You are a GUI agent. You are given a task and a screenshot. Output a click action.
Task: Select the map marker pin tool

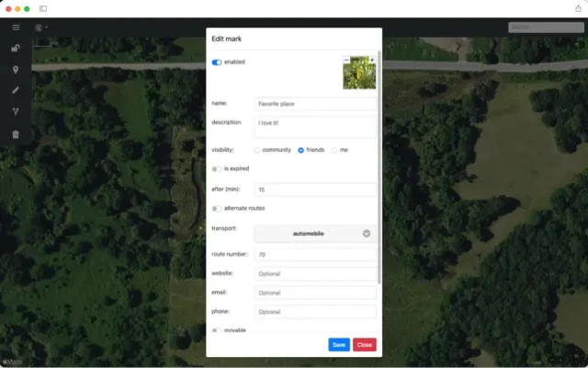[16, 70]
